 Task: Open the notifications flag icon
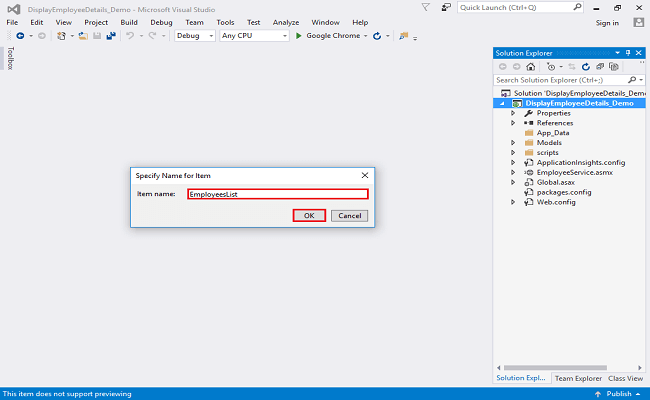(x=426, y=7)
